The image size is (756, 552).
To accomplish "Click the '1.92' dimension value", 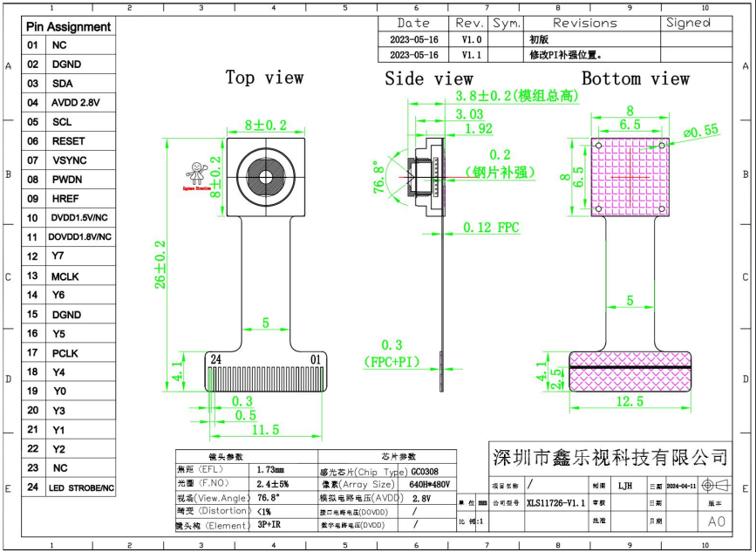I will [479, 129].
